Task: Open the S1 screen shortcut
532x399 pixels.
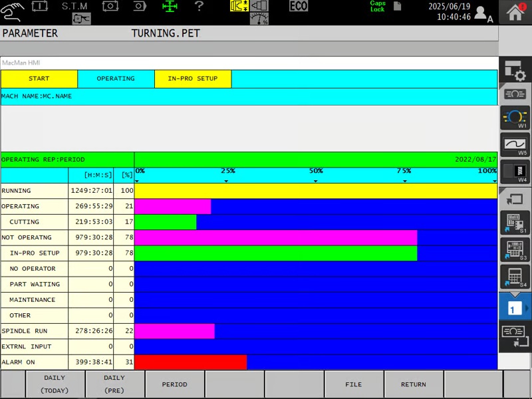Action: (515, 223)
